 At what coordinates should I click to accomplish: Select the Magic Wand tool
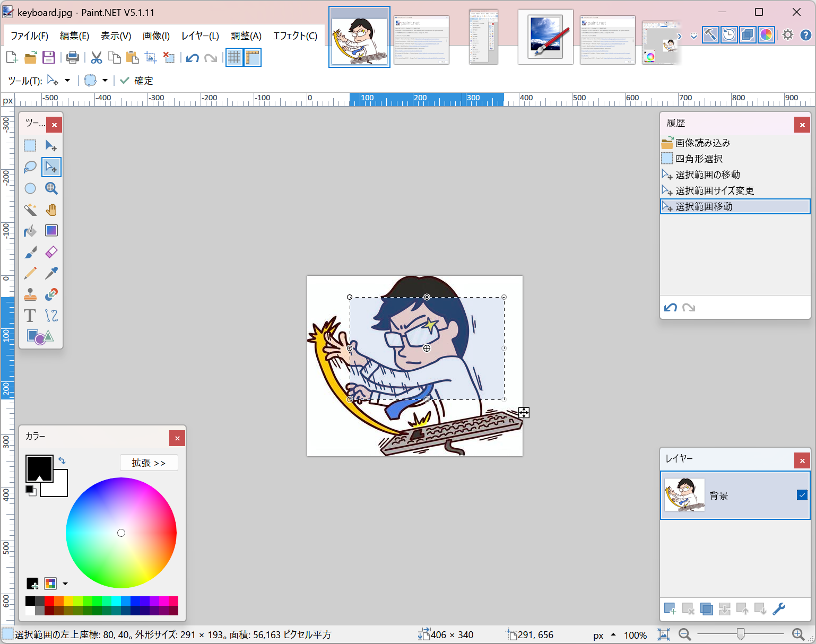(30, 210)
